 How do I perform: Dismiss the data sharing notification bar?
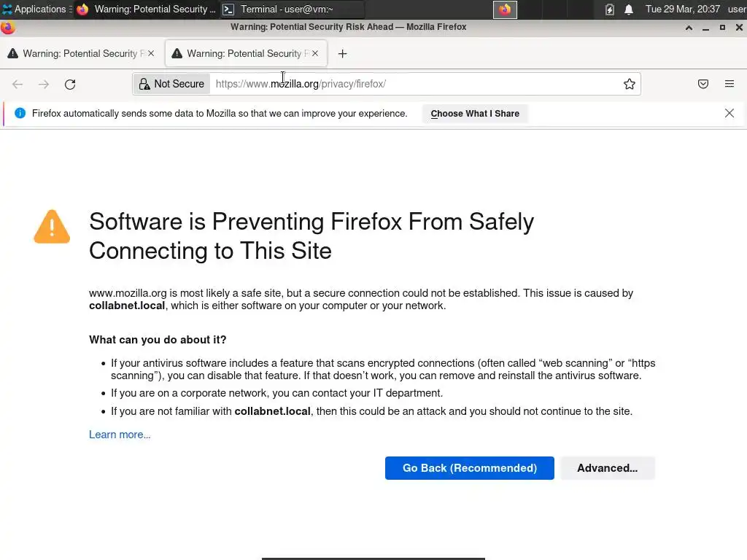click(x=729, y=113)
